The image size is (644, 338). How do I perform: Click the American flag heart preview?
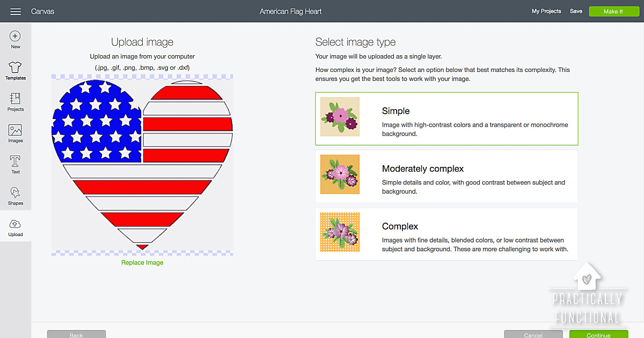coord(142,164)
